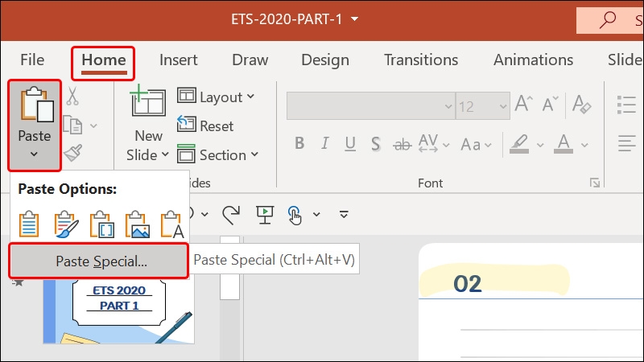Viewport: 644px width, 362px height.
Task: Open Layout dropdown
Action: [216, 97]
